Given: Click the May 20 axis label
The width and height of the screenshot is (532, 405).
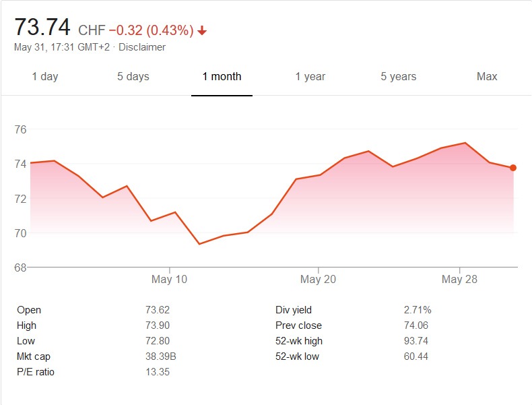Looking at the screenshot, I should [319, 280].
